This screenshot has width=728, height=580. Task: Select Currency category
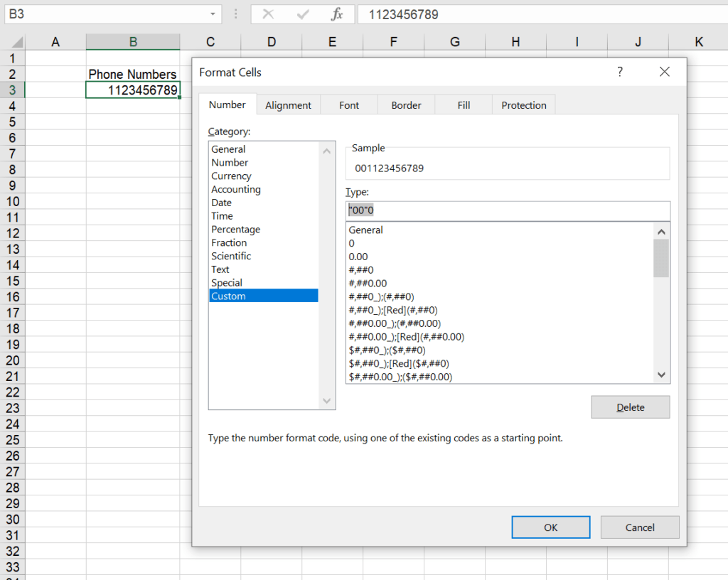[264, 176]
